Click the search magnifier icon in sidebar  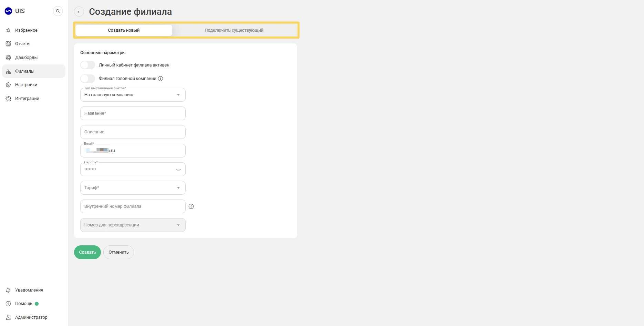pyautogui.click(x=58, y=11)
